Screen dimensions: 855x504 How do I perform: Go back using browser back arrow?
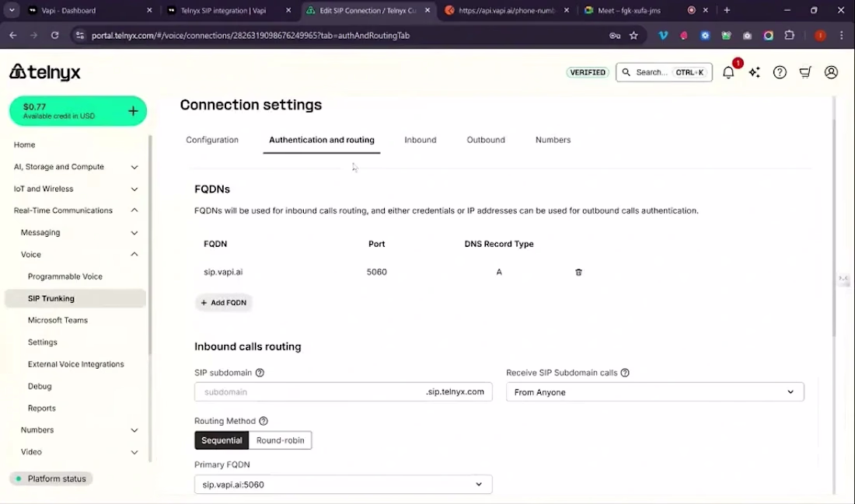pos(13,36)
